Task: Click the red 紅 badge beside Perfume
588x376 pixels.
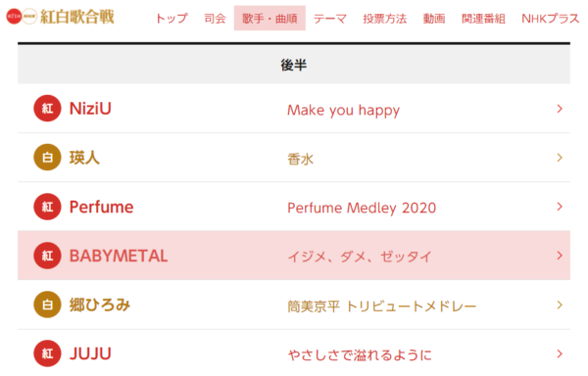Action: click(47, 207)
